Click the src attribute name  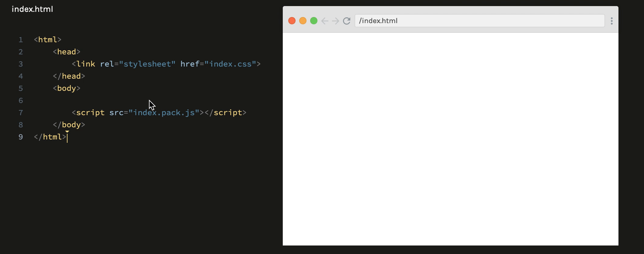point(116,113)
